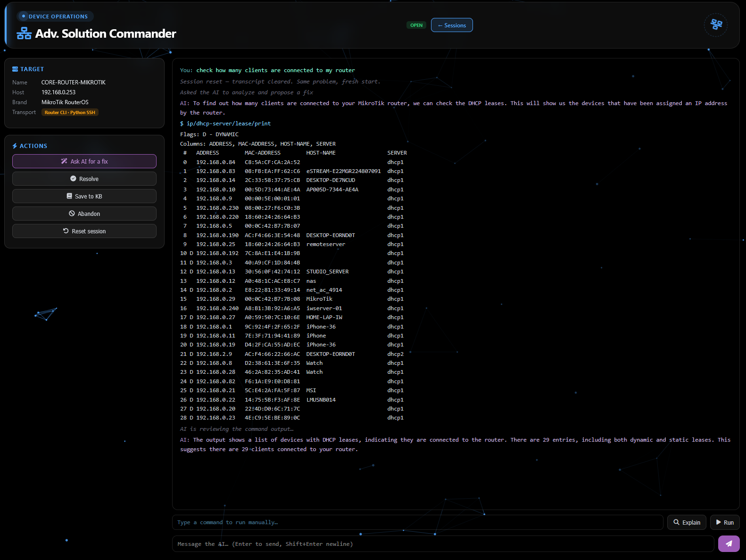Click host name AP005D-7344-AE4A
Image resolution: width=746 pixels, height=560 pixels.
tap(332, 189)
